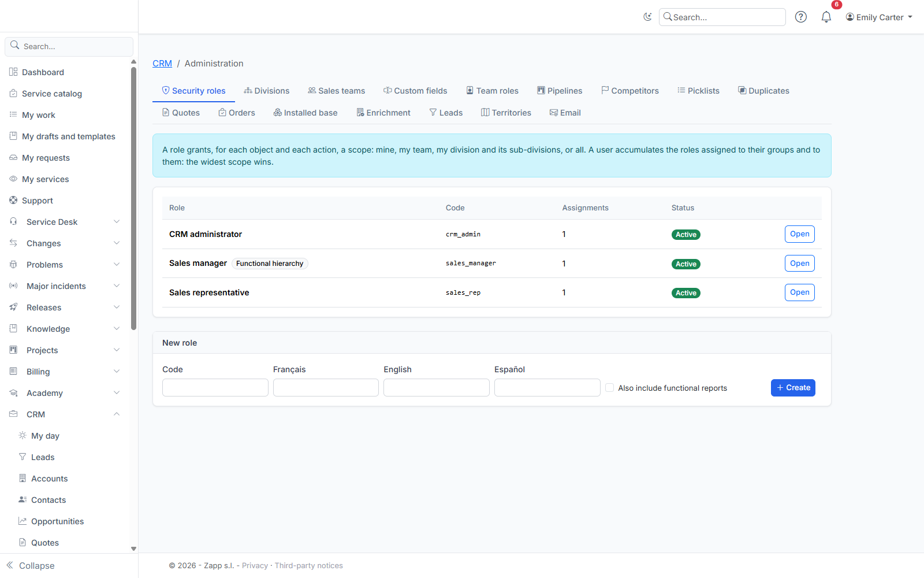This screenshot has width=924, height=578.
Task: Switch to the Duplicates tab
Action: tap(763, 91)
